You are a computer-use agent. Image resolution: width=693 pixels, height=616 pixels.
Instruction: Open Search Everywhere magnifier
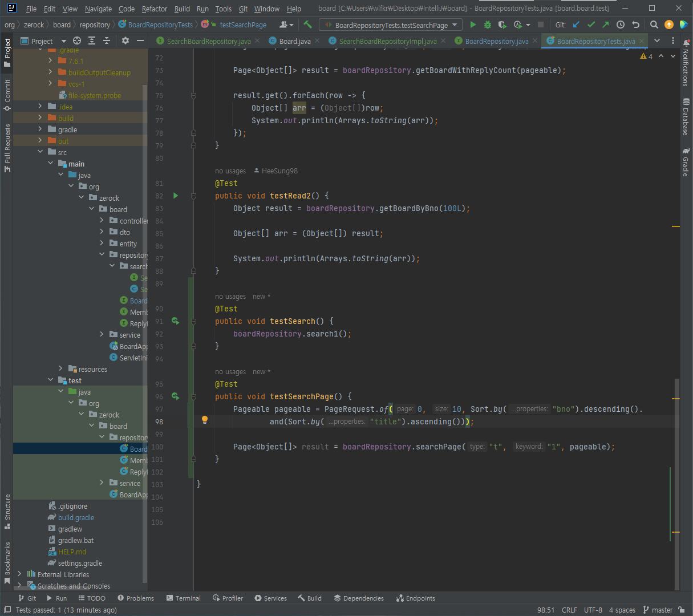[x=654, y=25]
